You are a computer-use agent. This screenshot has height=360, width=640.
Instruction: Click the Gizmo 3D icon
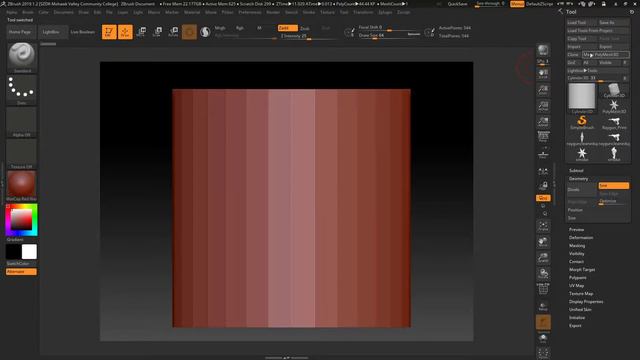pos(189,32)
